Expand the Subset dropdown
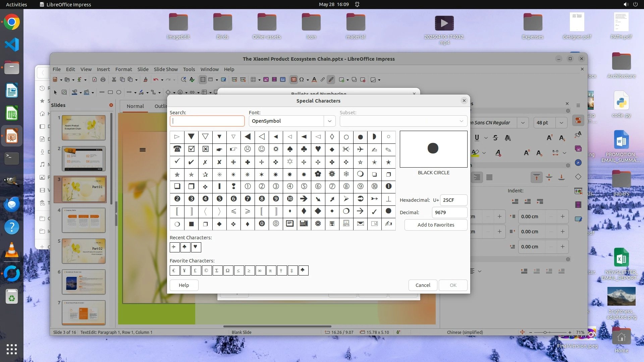This screenshot has width=644, height=362. (461, 121)
